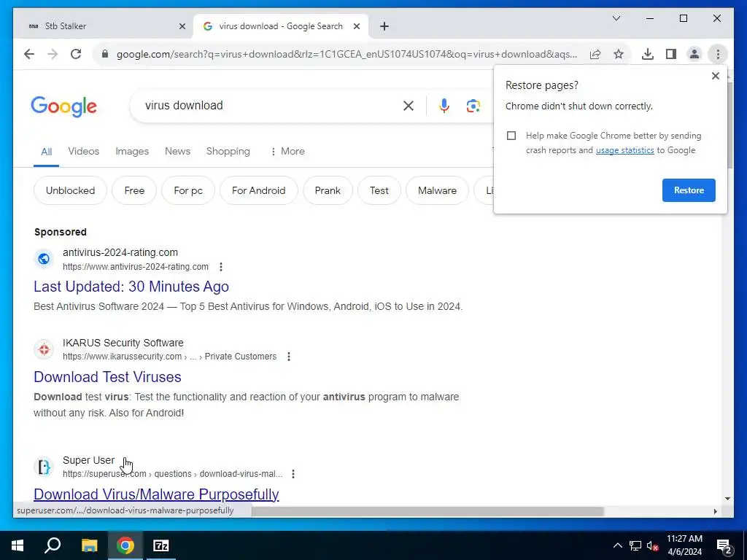The image size is (747, 560).
Task: Click the Super User site favicon
Action: point(44,467)
